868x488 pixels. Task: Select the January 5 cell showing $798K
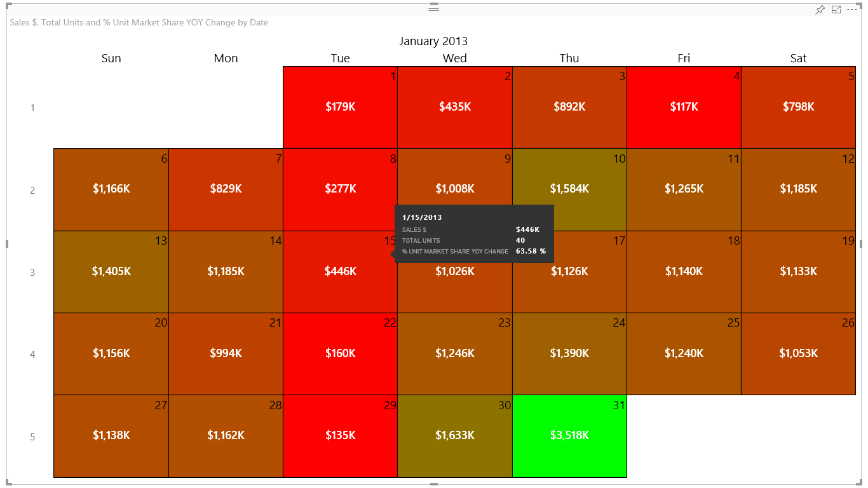(x=799, y=107)
